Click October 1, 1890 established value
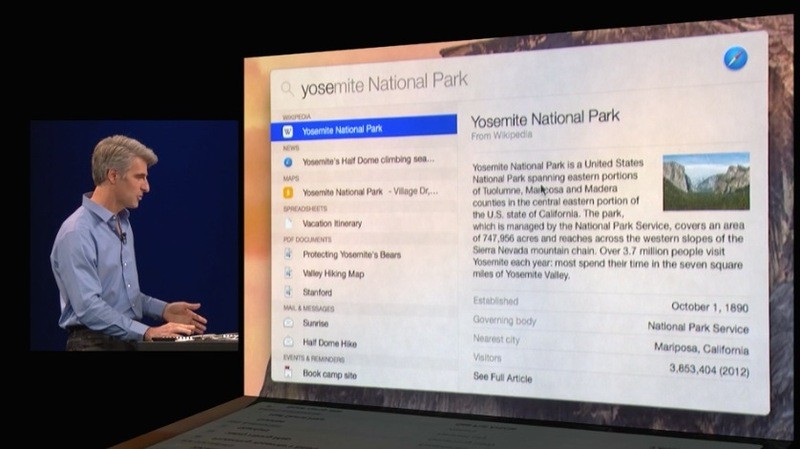 (x=710, y=307)
